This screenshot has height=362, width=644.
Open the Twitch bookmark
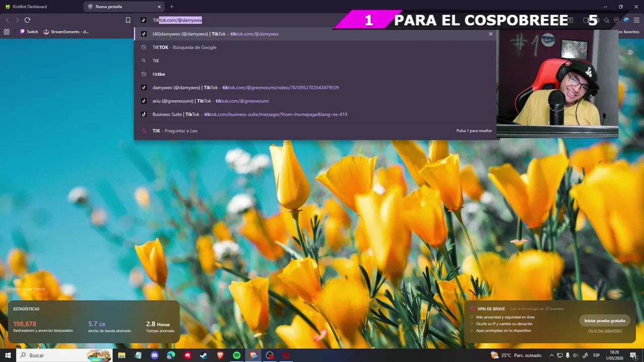(x=29, y=32)
